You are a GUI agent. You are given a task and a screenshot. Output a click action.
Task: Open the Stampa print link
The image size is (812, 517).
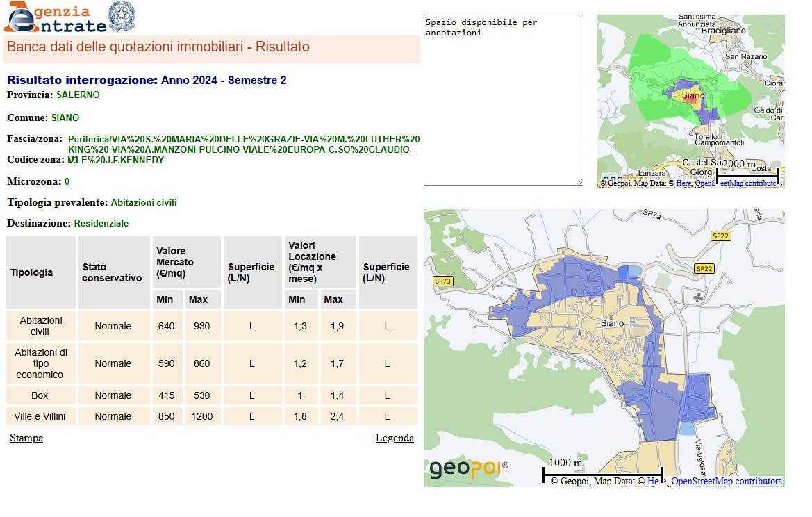(26, 438)
